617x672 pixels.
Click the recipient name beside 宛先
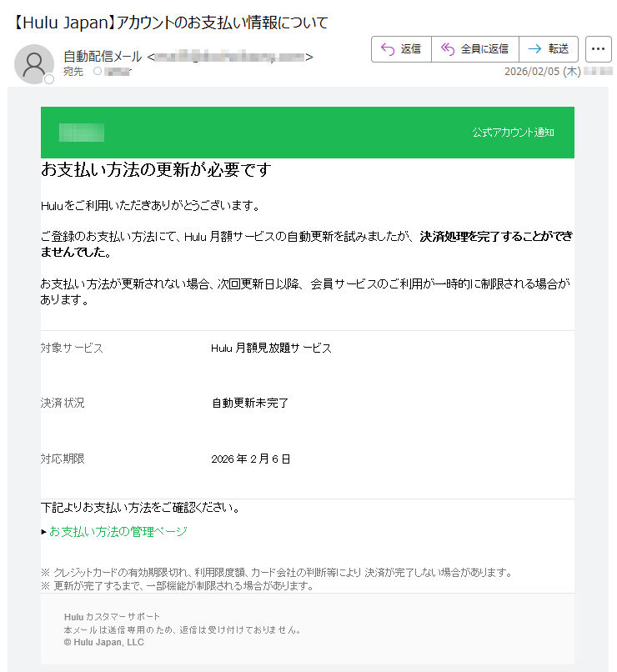pyautogui.click(x=118, y=72)
